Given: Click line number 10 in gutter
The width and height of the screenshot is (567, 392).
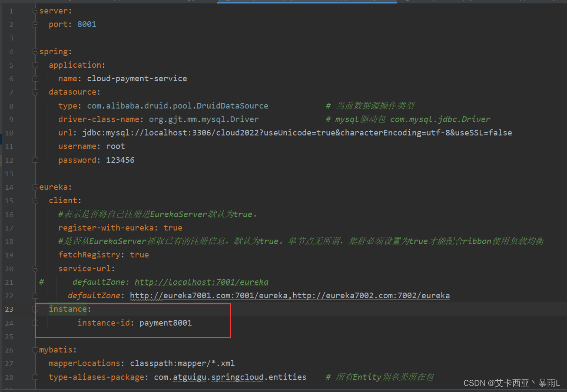Looking at the screenshot, I should pyautogui.click(x=9, y=133).
